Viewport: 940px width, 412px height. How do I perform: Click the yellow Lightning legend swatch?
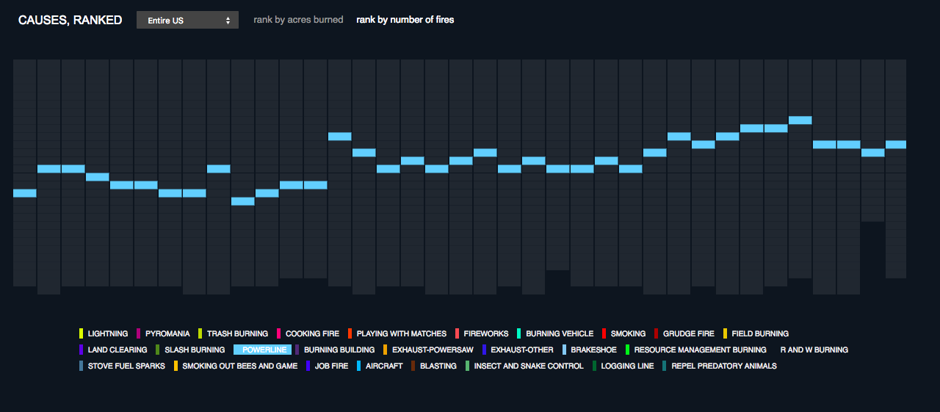click(x=80, y=333)
